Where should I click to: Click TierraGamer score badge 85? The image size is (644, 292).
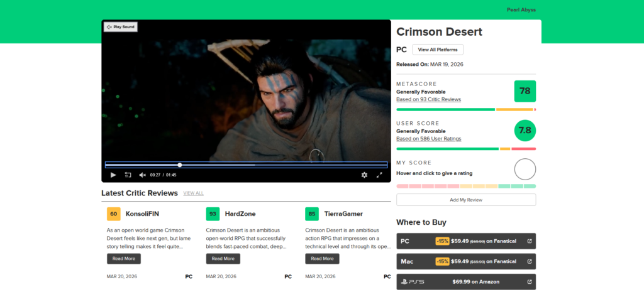[x=312, y=214]
